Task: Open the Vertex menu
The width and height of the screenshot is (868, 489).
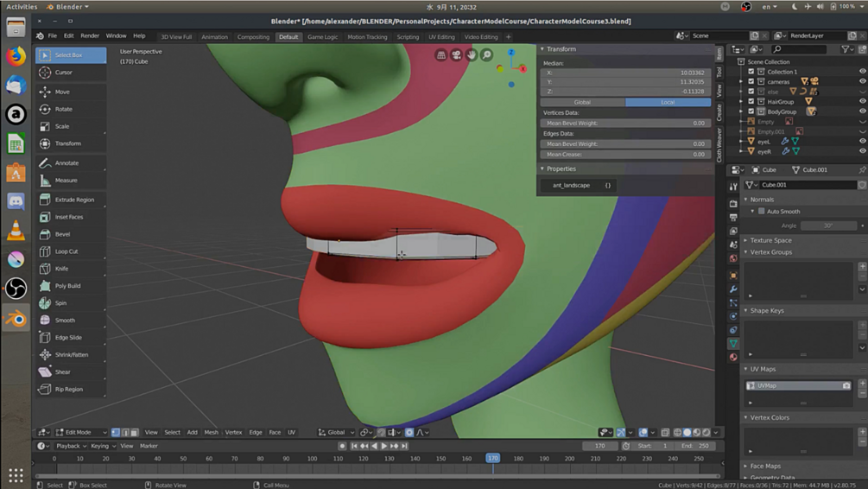Action: (x=233, y=432)
